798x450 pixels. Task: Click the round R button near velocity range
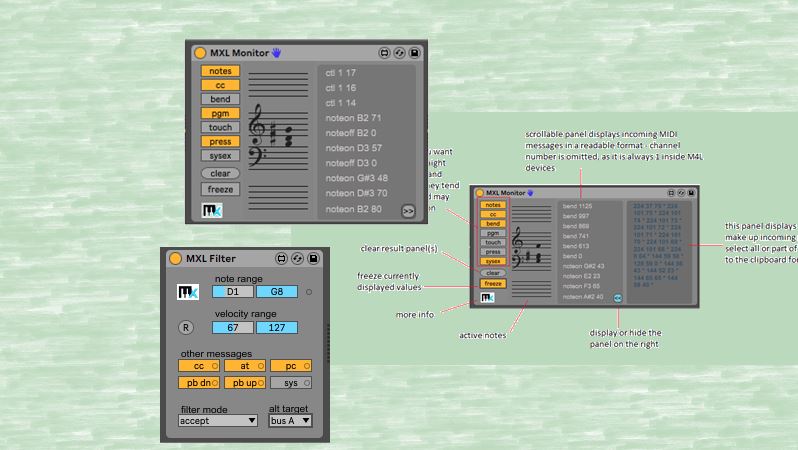pyautogui.click(x=186, y=328)
